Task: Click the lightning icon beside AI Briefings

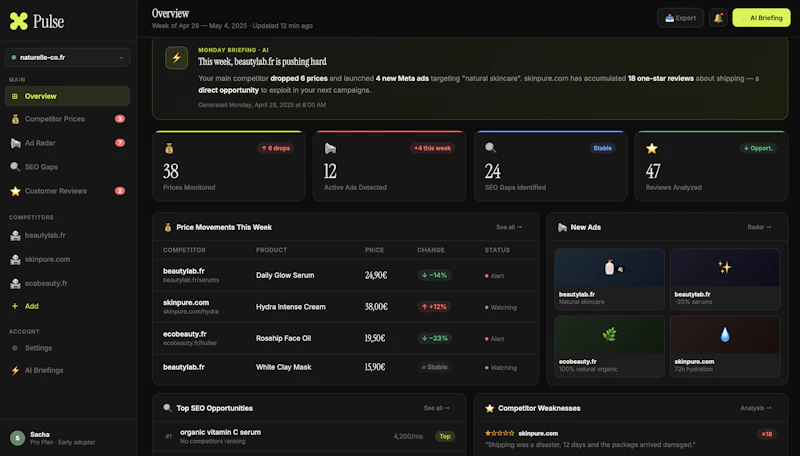Action: 15,370
